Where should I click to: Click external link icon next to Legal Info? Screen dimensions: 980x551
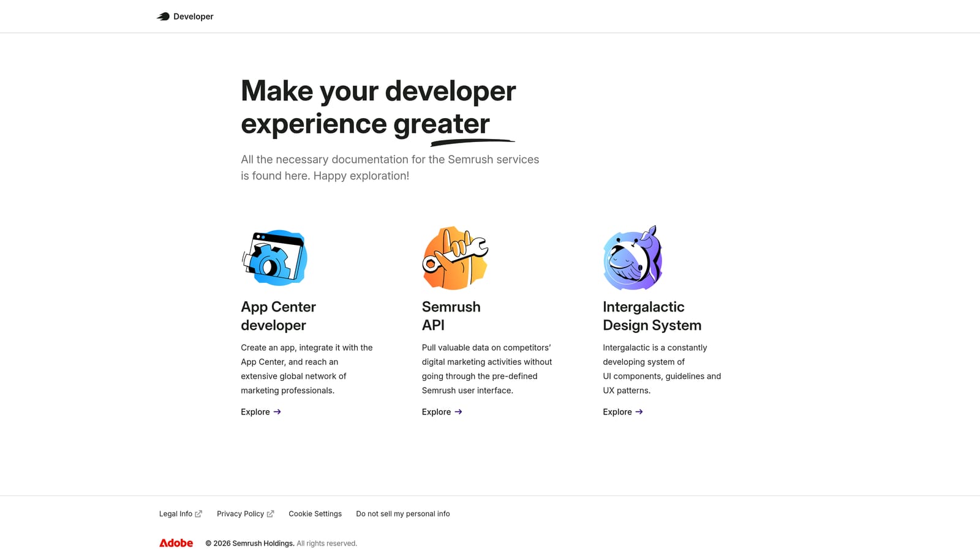click(x=198, y=514)
